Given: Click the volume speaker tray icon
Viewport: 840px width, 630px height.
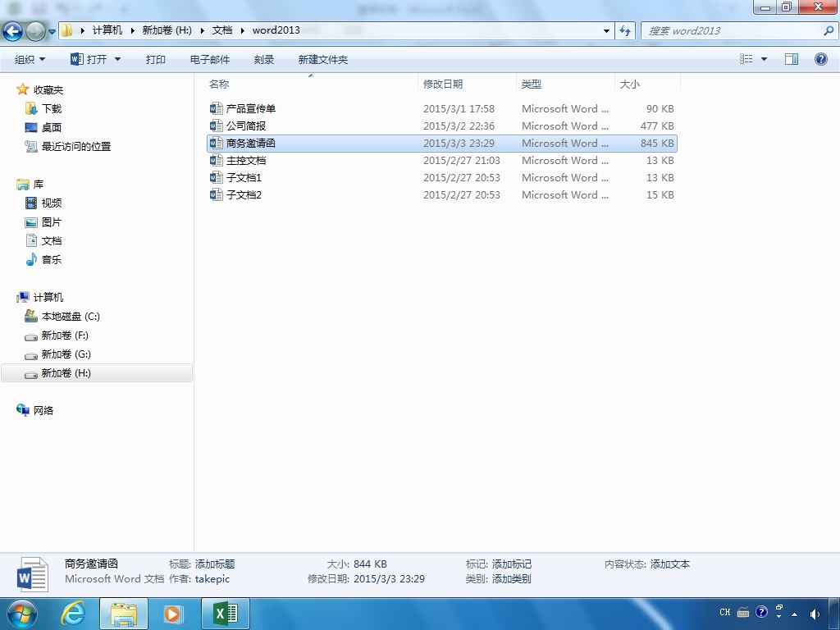Looking at the screenshot, I should (x=815, y=614).
